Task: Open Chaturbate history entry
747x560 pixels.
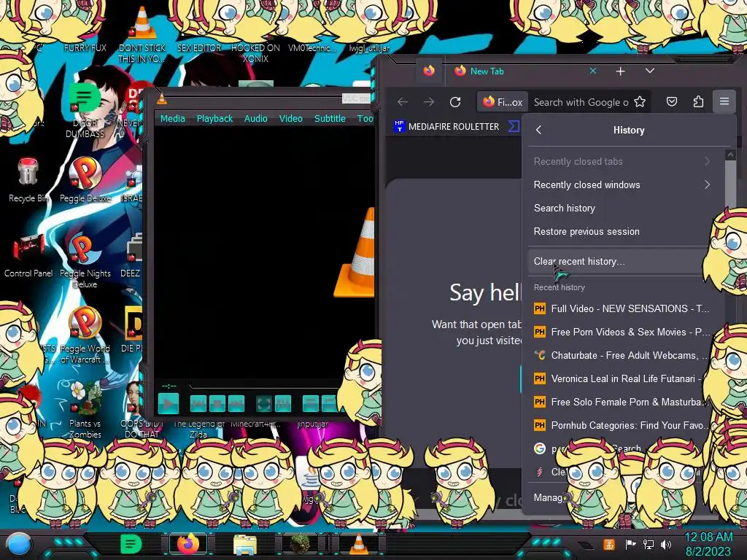Action: [x=623, y=355]
